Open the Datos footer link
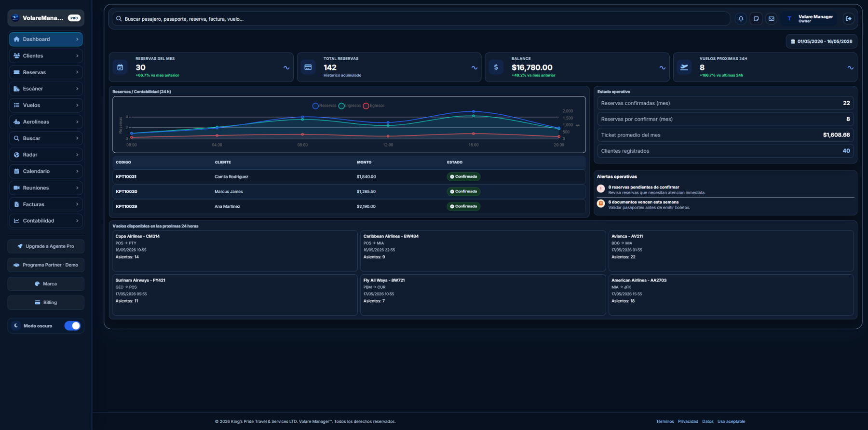868x430 pixels. coord(707,422)
